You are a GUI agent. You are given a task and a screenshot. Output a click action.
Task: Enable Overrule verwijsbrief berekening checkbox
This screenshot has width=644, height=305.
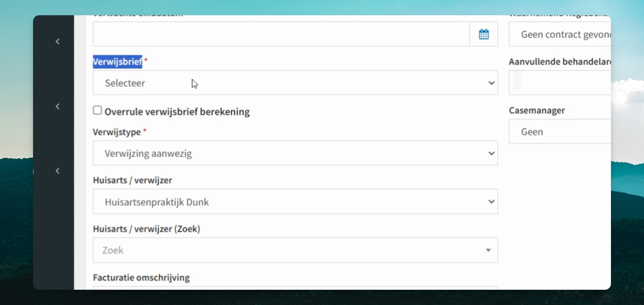tap(97, 111)
